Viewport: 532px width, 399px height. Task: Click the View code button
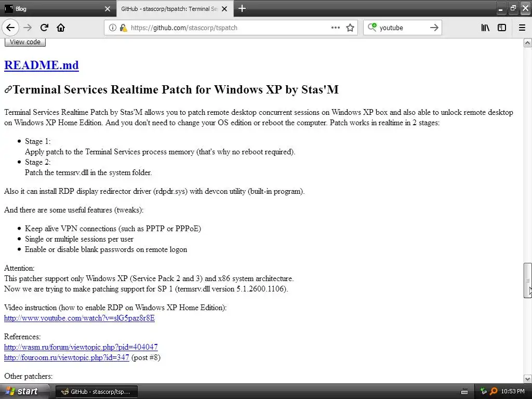click(x=25, y=42)
